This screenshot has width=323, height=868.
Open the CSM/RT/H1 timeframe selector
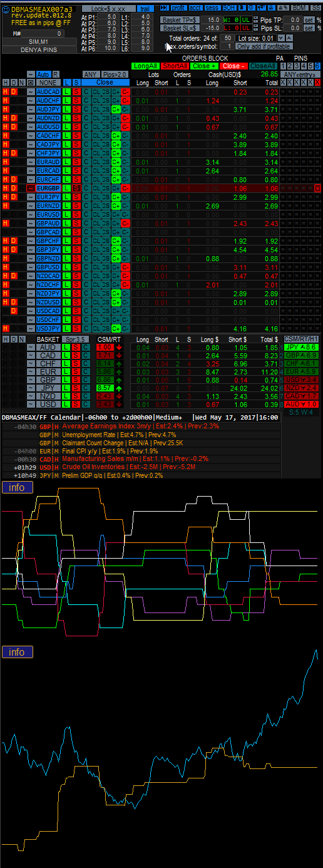point(301,339)
